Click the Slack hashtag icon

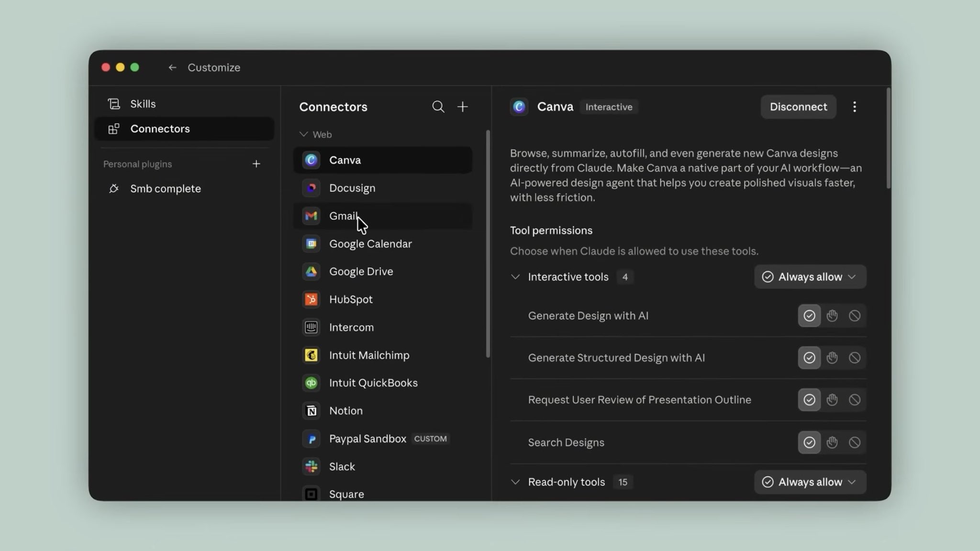pos(311,466)
